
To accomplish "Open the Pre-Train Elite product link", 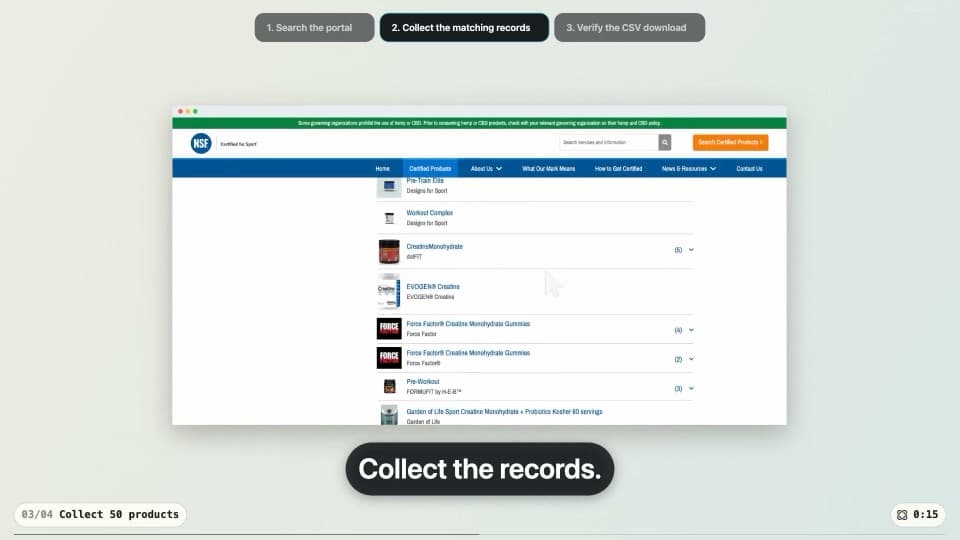I will pyautogui.click(x=425, y=181).
